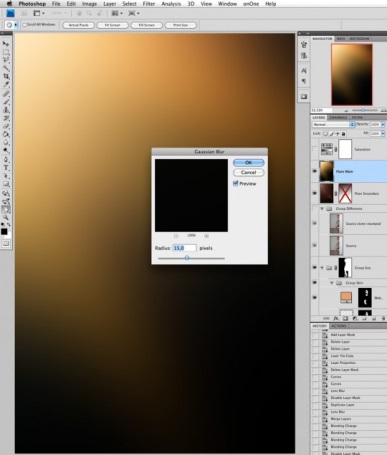The image size is (387, 455).
Task: Select the Crop tool
Action: (x=6, y=76)
